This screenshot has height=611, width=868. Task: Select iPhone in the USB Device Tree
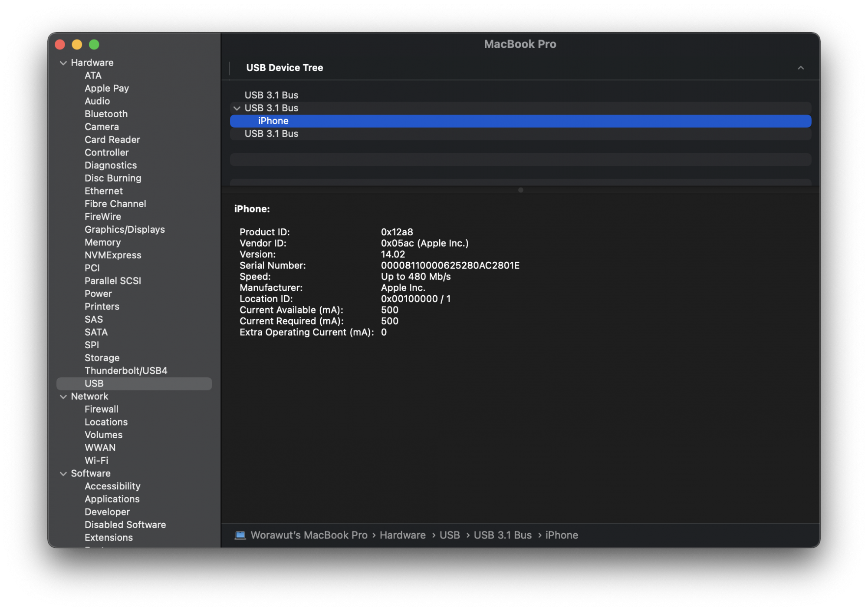click(x=520, y=121)
